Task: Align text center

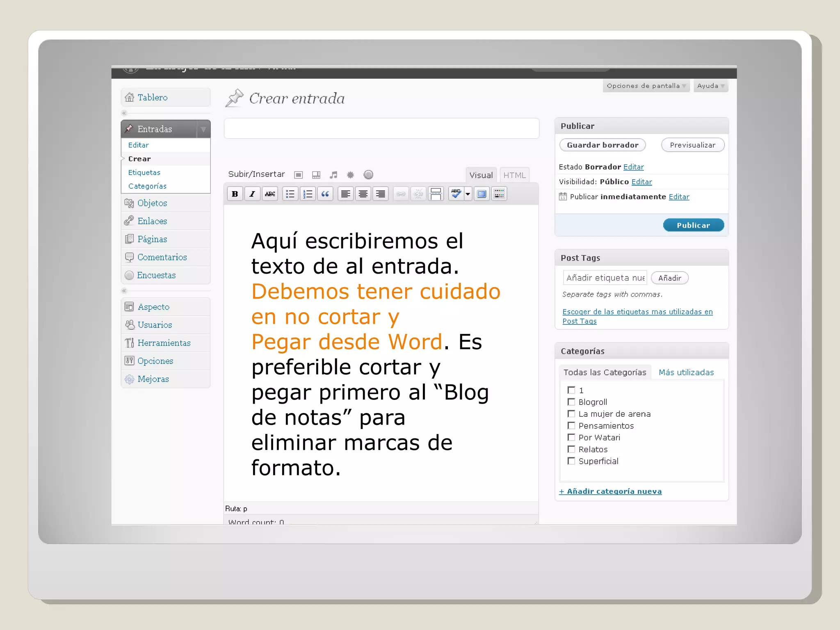Action: [x=363, y=194]
